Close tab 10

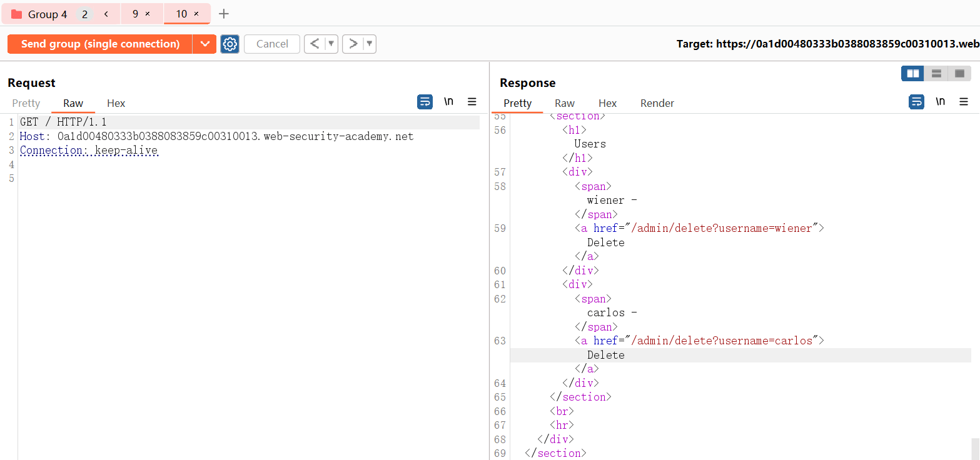(x=196, y=14)
